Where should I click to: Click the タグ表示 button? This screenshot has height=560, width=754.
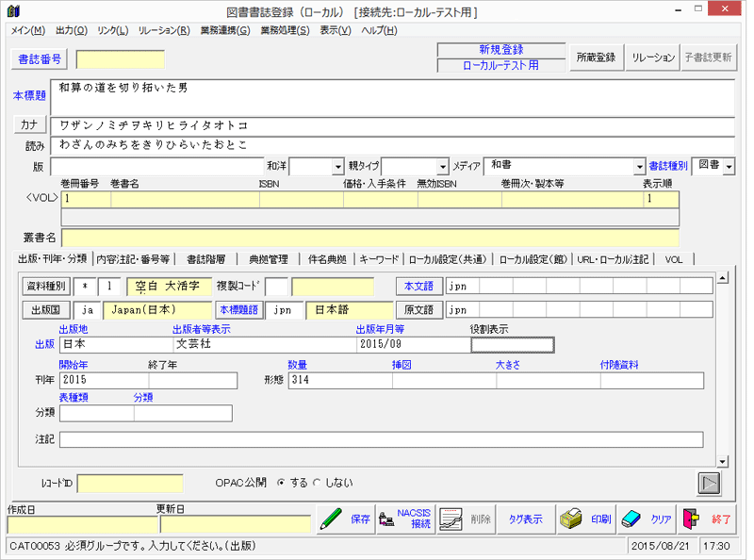[525, 519]
